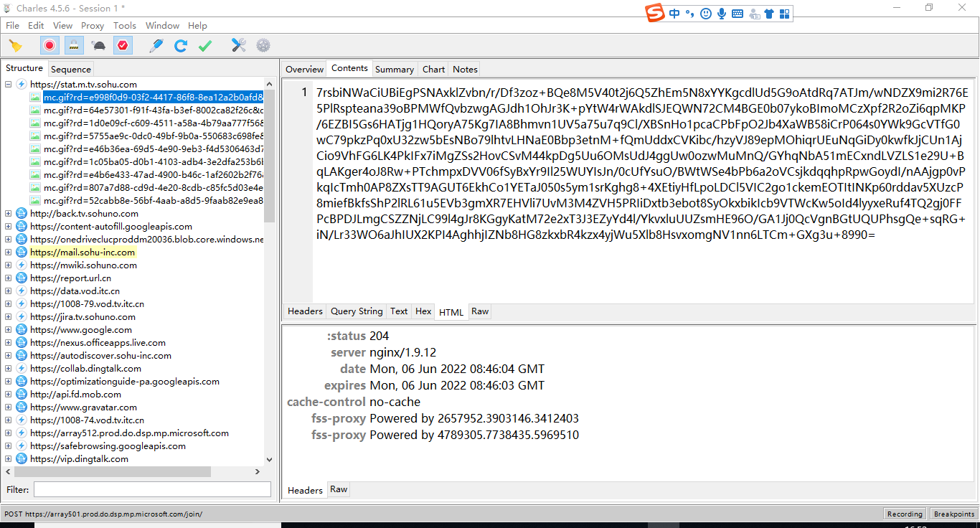Click the globe icon beside vip.dingtalk.com

[x=22, y=458]
